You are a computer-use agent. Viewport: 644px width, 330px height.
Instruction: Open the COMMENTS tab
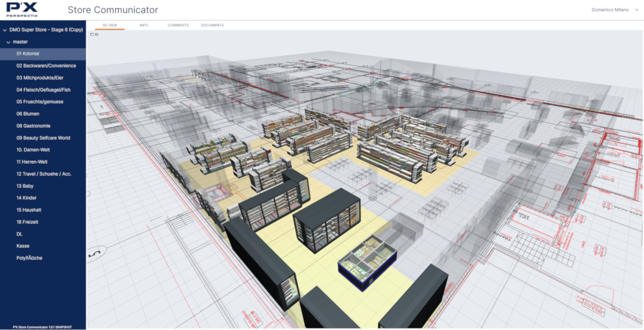[x=178, y=25]
